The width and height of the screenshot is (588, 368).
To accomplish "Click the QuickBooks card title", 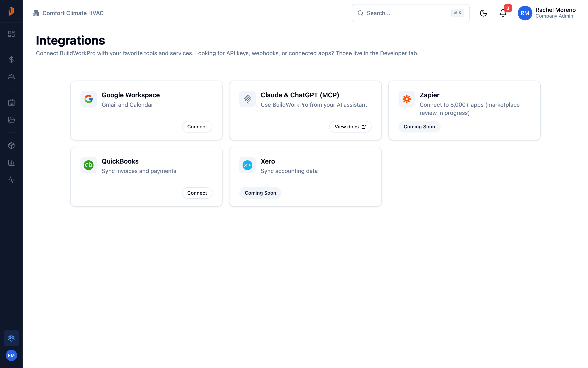I will click(120, 161).
